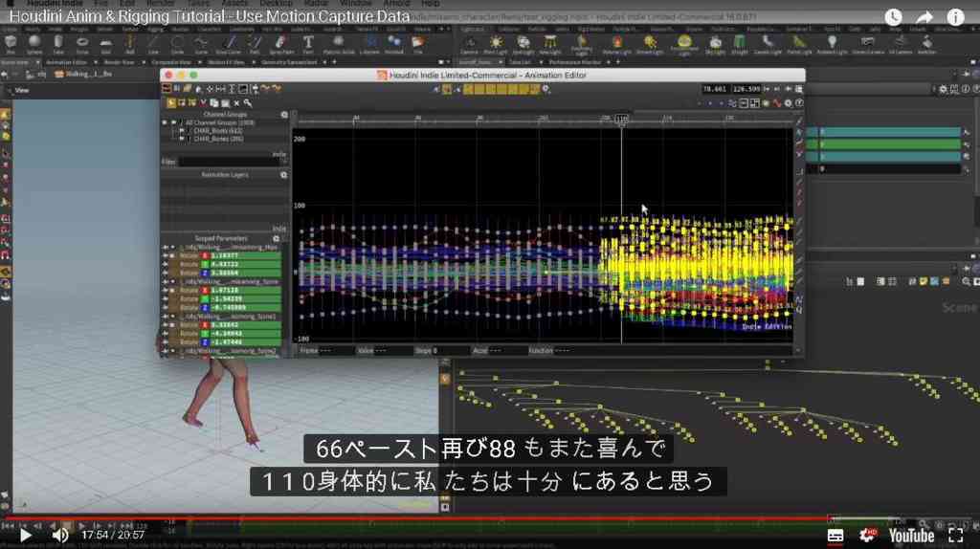Switch to the Composite View pane tab

(x=170, y=62)
